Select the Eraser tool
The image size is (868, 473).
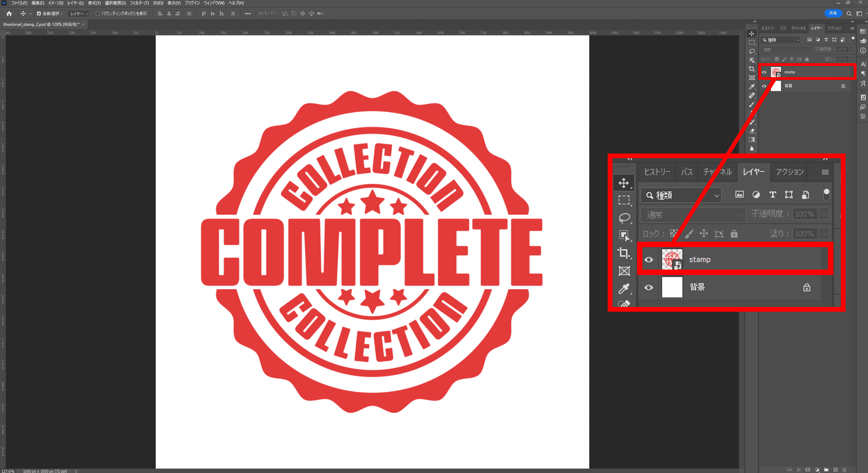[752, 130]
